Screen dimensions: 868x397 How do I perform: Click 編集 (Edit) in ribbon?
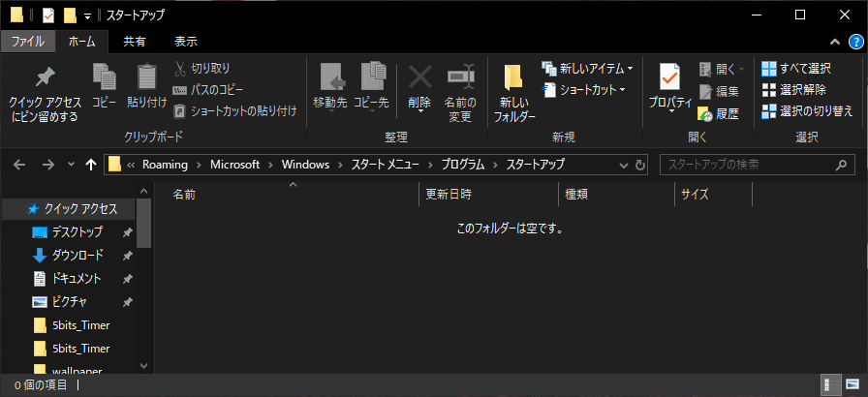[719, 91]
